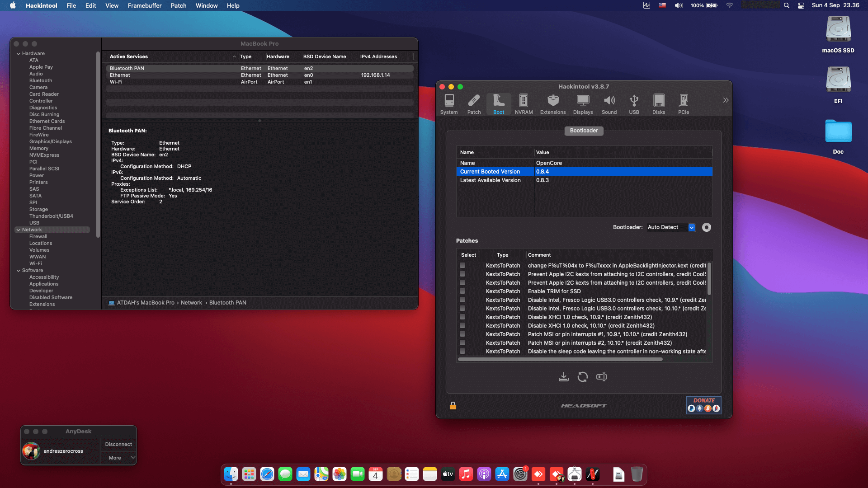Enable the Enable TRIM for SSD patch checkbox
The width and height of the screenshot is (868, 488).
(x=462, y=291)
